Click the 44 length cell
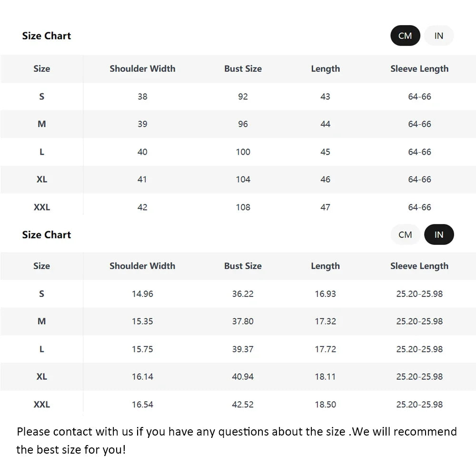This screenshot has width=476, height=476. [325, 124]
